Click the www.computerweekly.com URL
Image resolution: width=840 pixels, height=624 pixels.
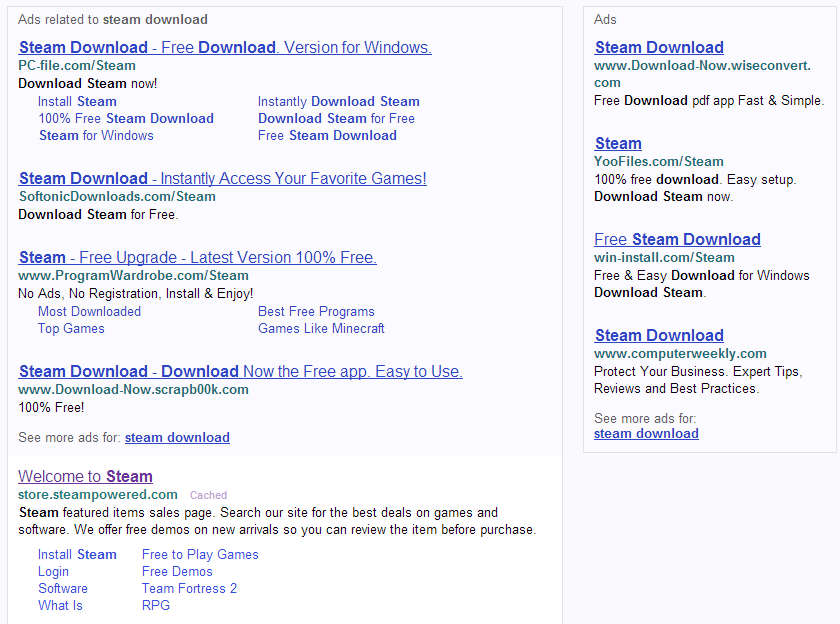coord(680,354)
